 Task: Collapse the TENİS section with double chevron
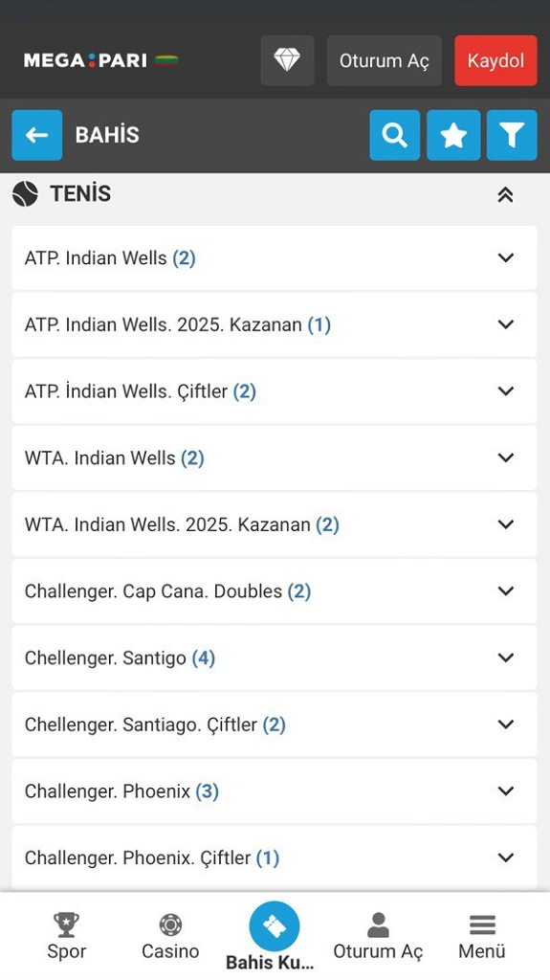[x=505, y=195]
